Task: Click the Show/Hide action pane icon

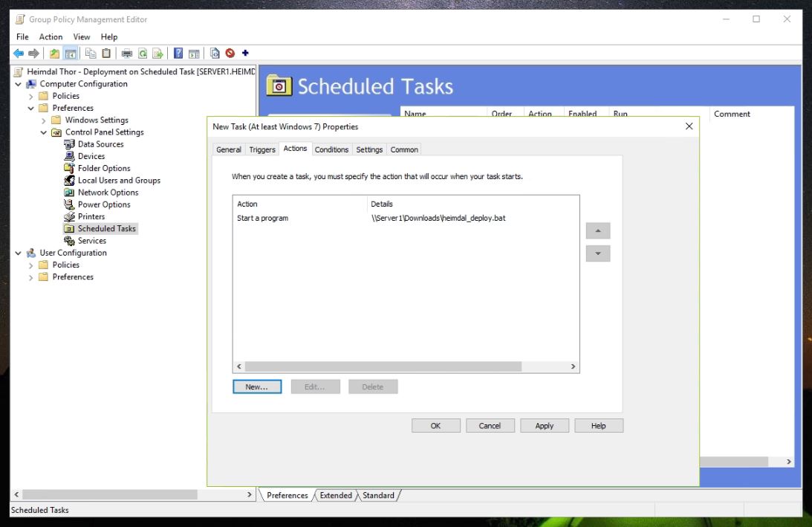Action: pyautogui.click(x=194, y=53)
